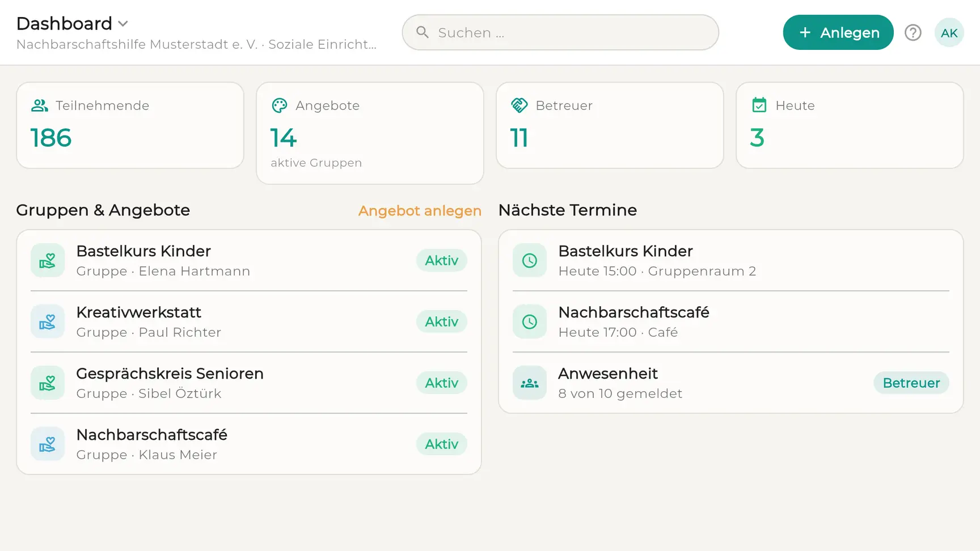
Task: Open the Nachbarschaftscafé Heute 17:00 appointment
Action: coord(731,321)
